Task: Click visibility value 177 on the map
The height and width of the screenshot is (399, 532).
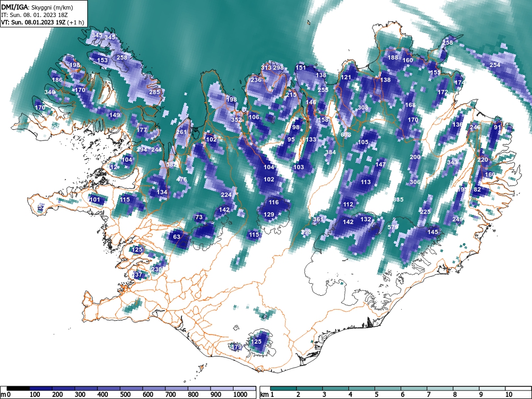Action: 142,130
